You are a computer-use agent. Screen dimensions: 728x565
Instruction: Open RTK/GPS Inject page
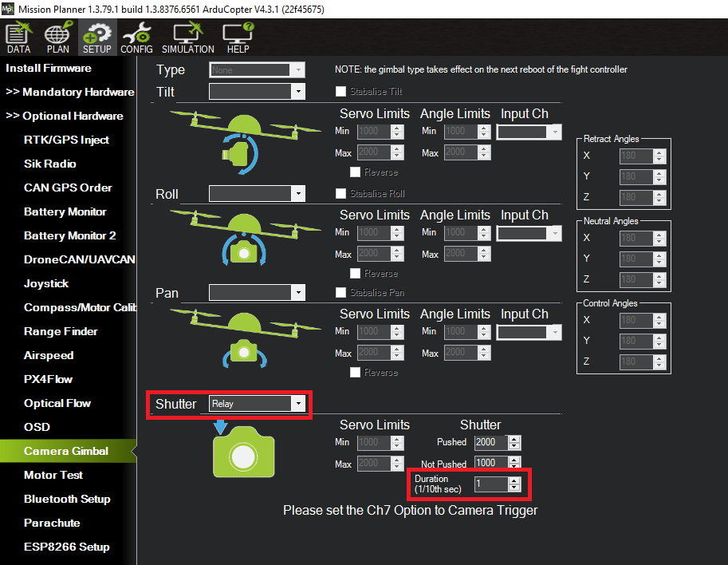click(x=66, y=140)
